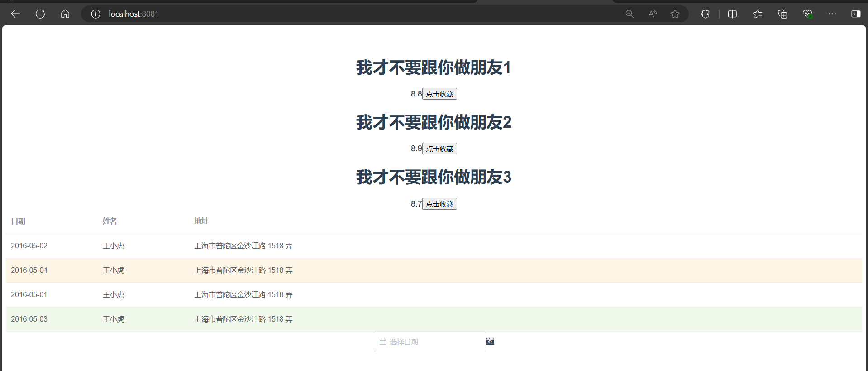Image resolution: width=868 pixels, height=371 pixels.
Task: Click 王小虎 in the 2016-05-04 row
Action: (x=113, y=270)
